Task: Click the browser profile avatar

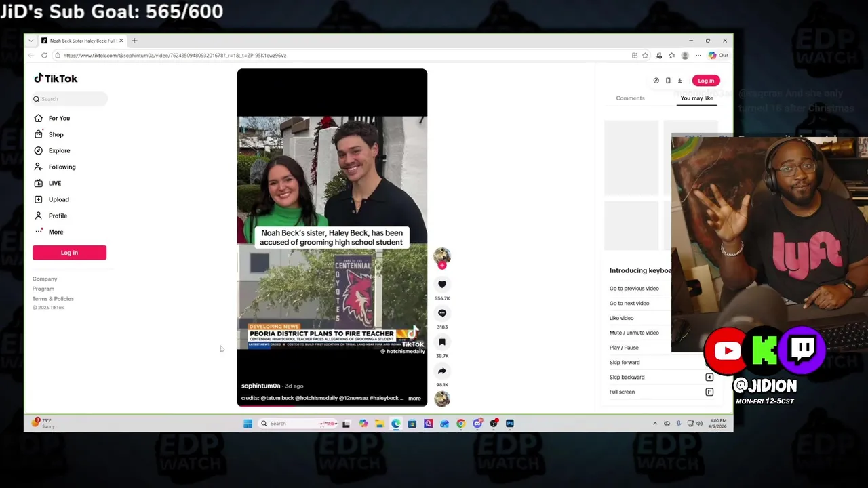Action: tap(685, 56)
